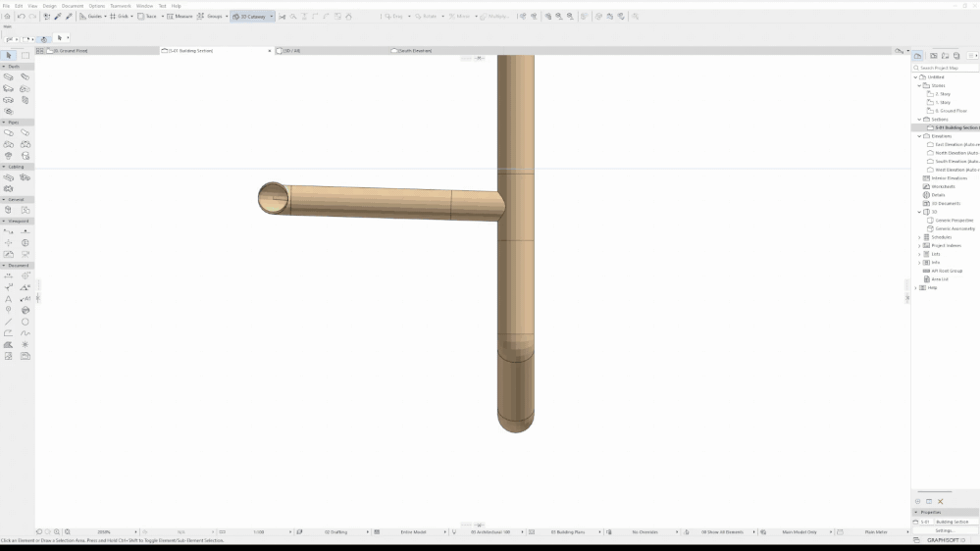980x551 pixels.
Task: Switch to the 3D / All tab
Action: pos(332,51)
